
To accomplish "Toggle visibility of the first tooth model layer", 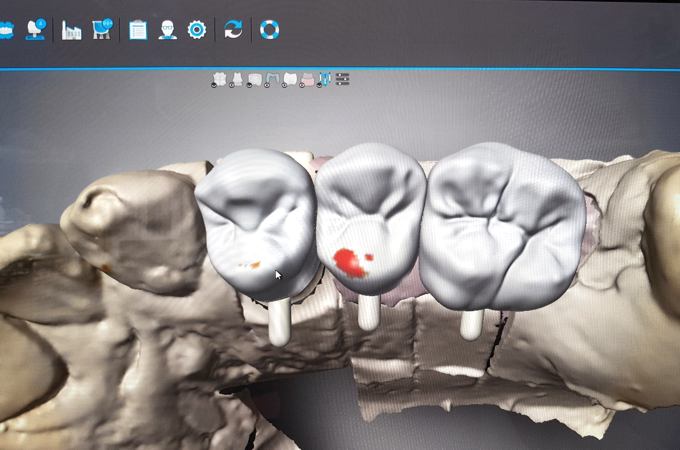I will tap(219, 80).
